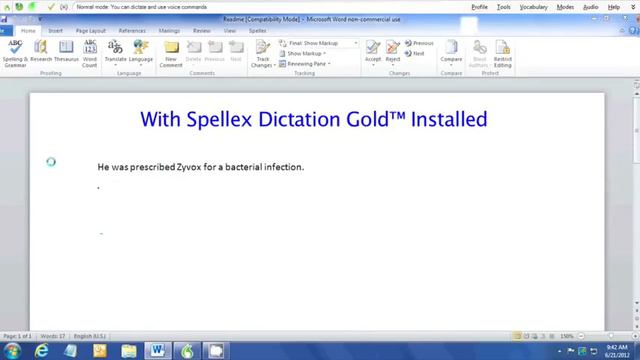Click the zoom out minus button
The image size is (640, 360).
(x=581, y=336)
